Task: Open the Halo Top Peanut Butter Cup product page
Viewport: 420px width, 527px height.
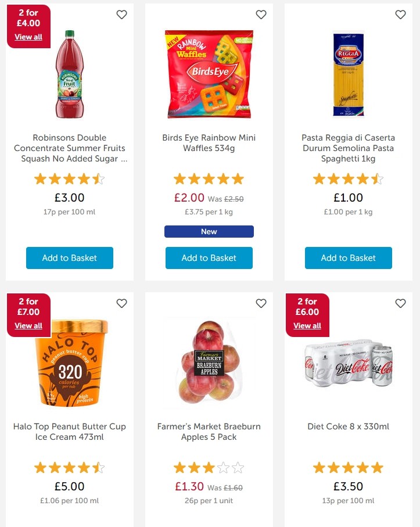Action: (x=69, y=432)
